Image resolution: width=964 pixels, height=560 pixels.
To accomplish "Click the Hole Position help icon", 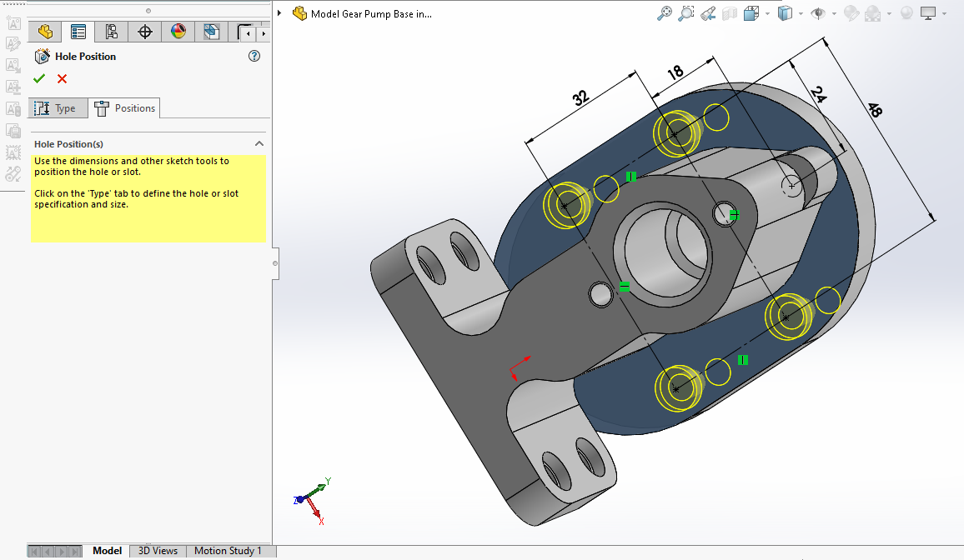I will click(254, 57).
